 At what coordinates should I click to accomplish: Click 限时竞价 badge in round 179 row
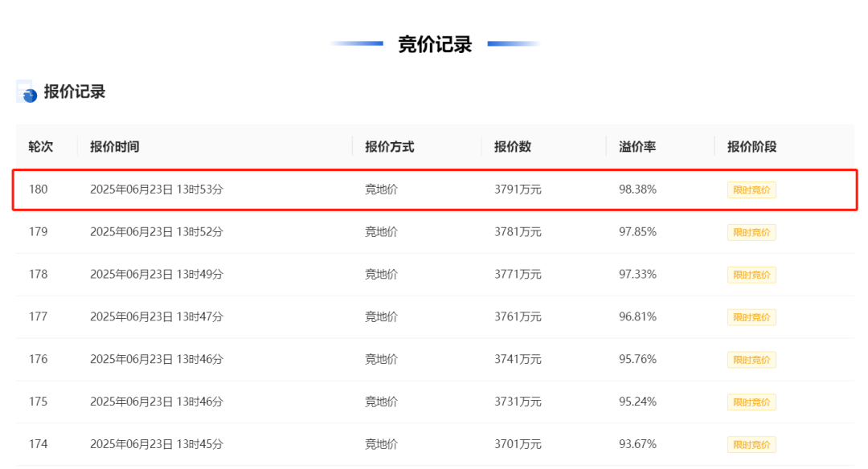(751, 232)
